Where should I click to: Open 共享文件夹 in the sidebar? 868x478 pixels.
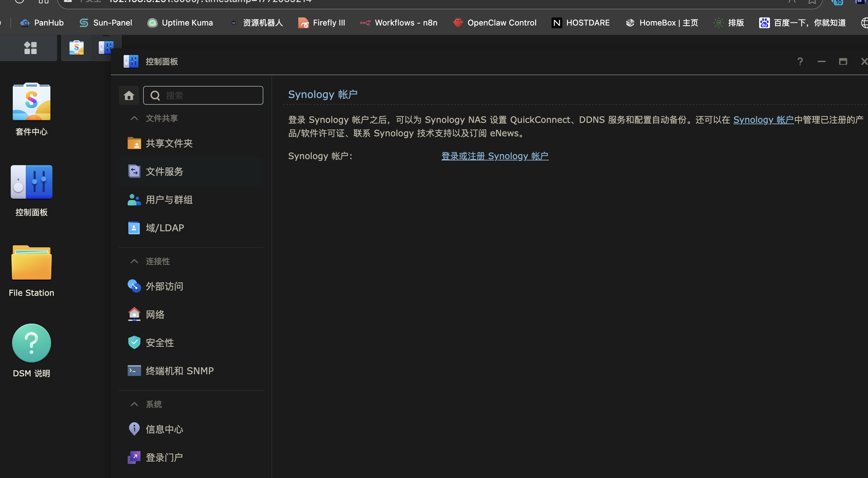169,143
